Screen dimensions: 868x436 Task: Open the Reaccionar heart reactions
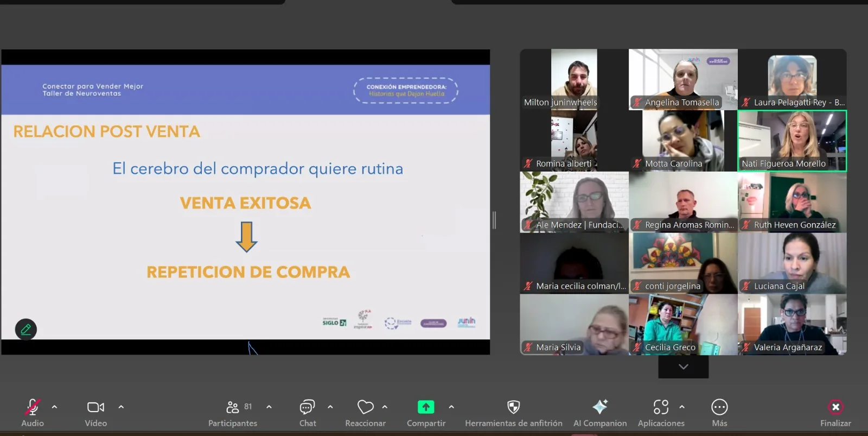[x=365, y=412]
